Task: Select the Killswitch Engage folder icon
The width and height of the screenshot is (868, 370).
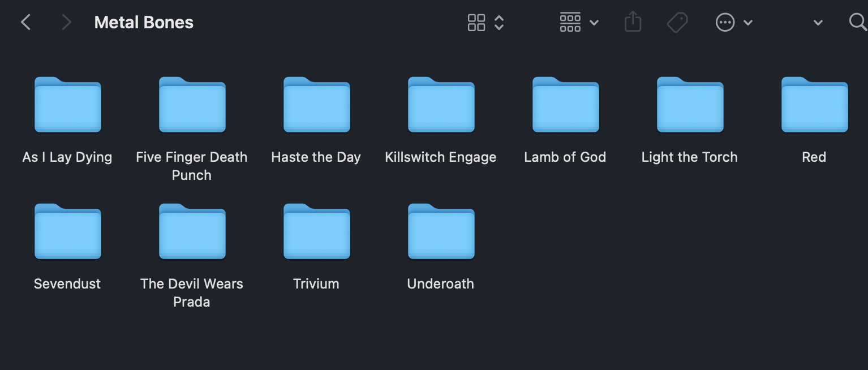Action: [x=441, y=105]
